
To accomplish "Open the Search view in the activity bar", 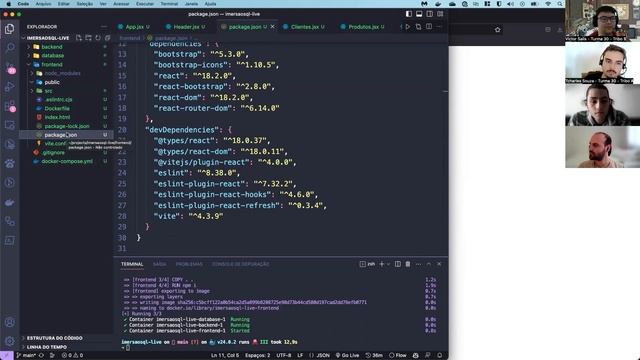I will click(x=9, y=48).
